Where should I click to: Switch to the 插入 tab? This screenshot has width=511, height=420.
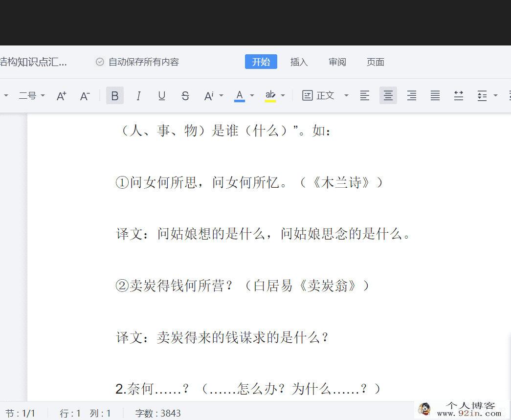coord(299,62)
